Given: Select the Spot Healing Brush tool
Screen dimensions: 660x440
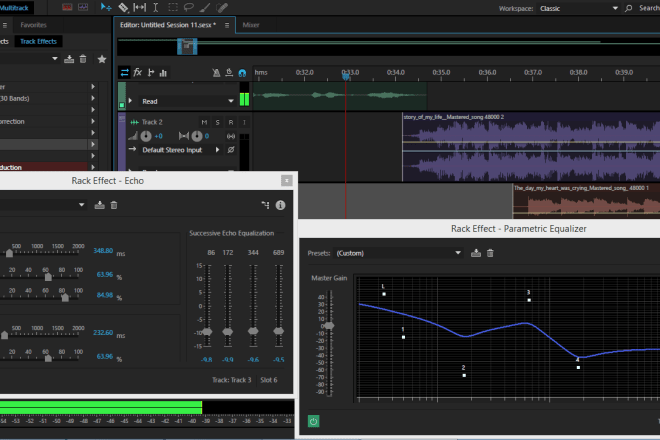Looking at the screenshot, I should tap(222, 7).
